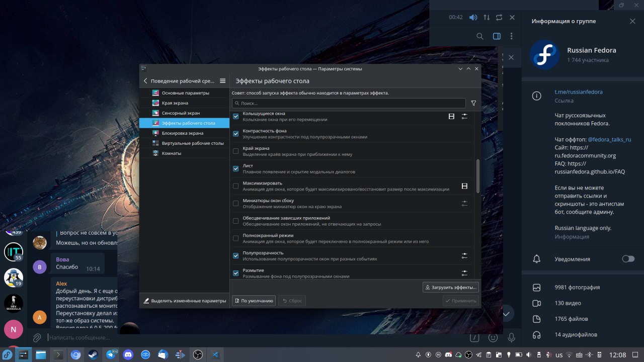Click the emoji icon in the message box
This screenshot has width=644, height=362.
[x=493, y=338]
